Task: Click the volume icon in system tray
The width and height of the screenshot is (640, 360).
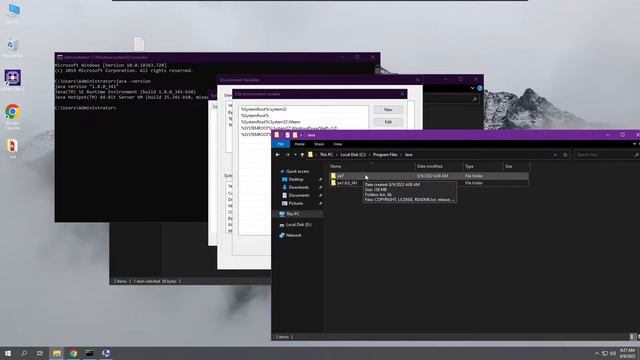Action: pyautogui.click(x=613, y=353)
